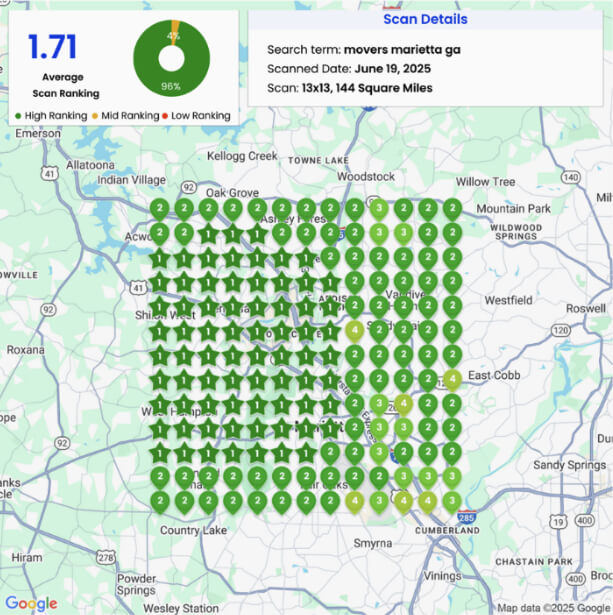The height and width of the screenshot is (615, 613).
Task: Click the Cumberland map label
Action: point(447,531)
